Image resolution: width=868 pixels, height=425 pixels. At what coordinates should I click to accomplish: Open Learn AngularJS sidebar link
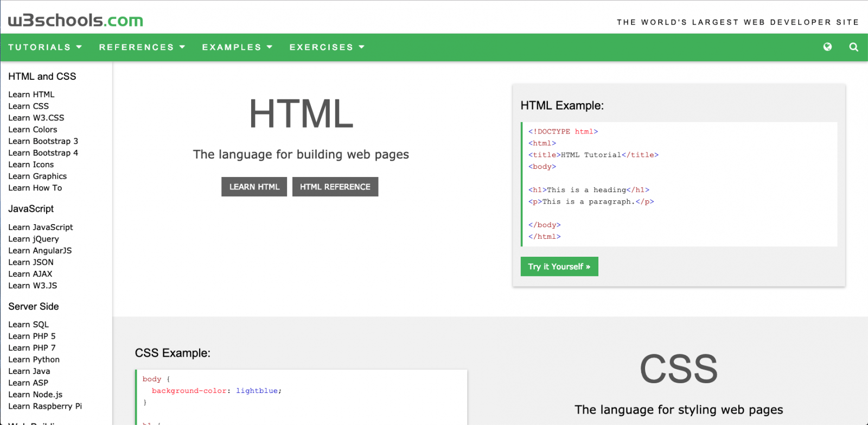coord(40,251)
